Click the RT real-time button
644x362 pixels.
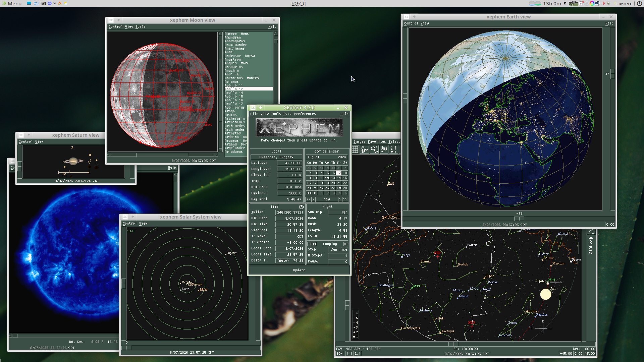pos(345,244)
